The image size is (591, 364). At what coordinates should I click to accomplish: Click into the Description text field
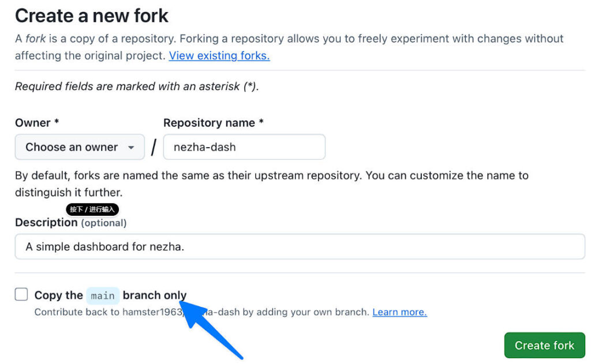pyautogui.click(x=300, y=246)
